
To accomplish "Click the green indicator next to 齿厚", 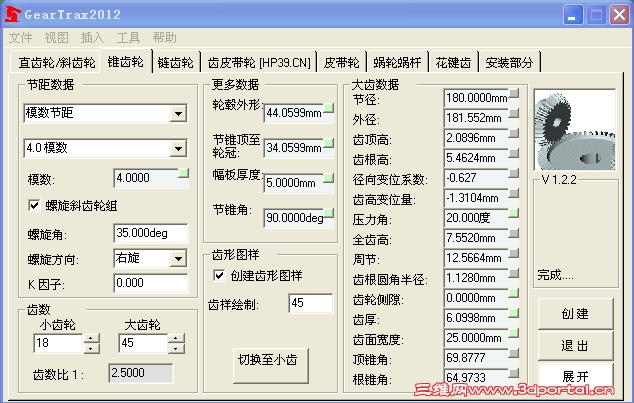I will 514,313.
